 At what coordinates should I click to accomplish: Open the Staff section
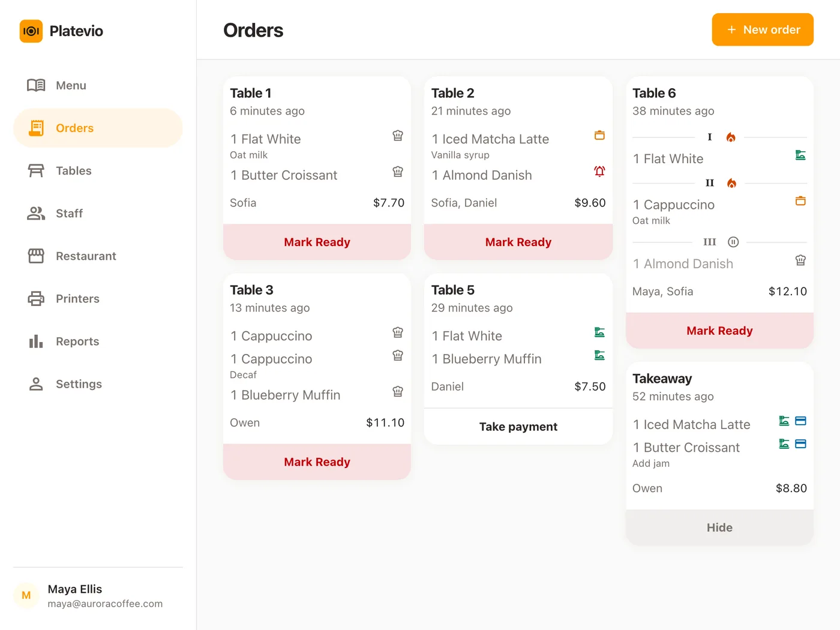[x=98, y=213]
